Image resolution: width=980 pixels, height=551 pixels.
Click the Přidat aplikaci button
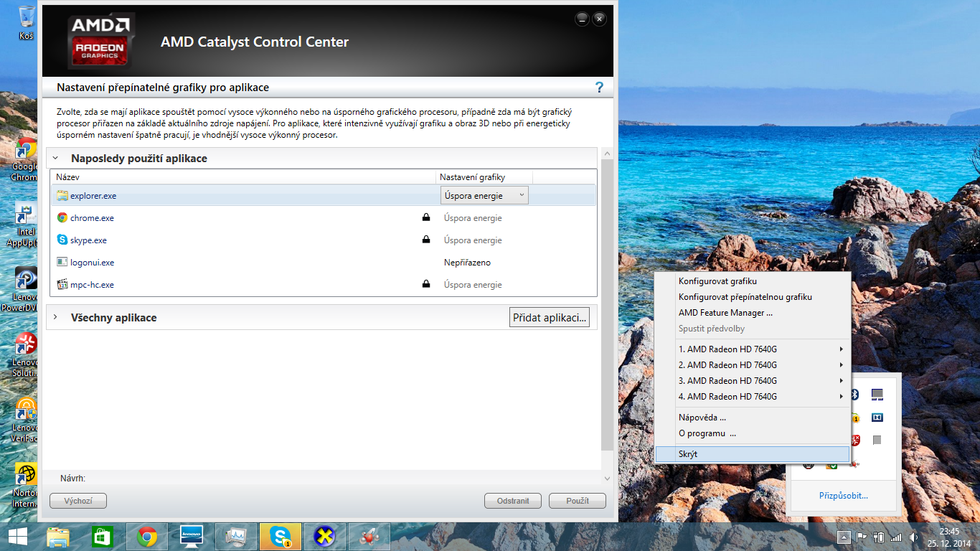point(550,318)
